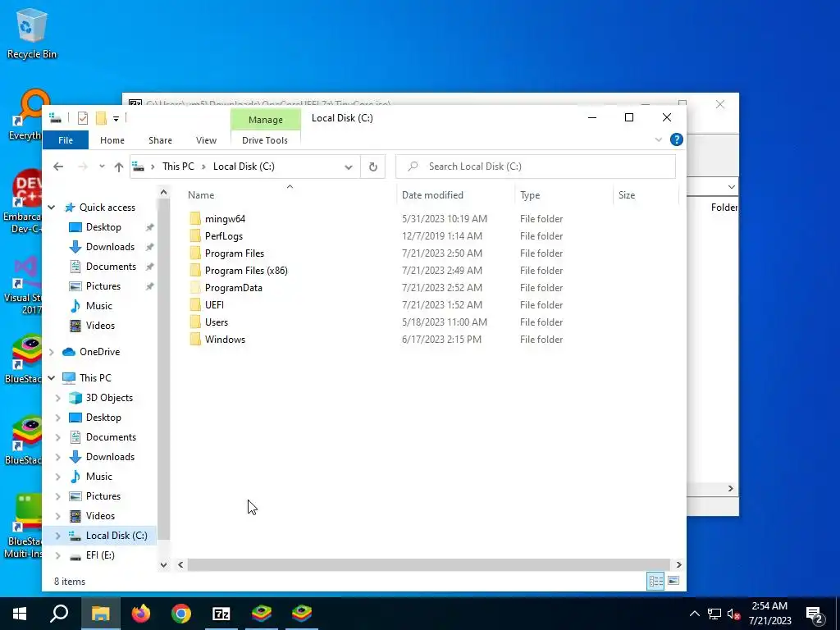Select OneDrive in navigation pane
This screenshot has width=840, height=630.
pos(99,352)
